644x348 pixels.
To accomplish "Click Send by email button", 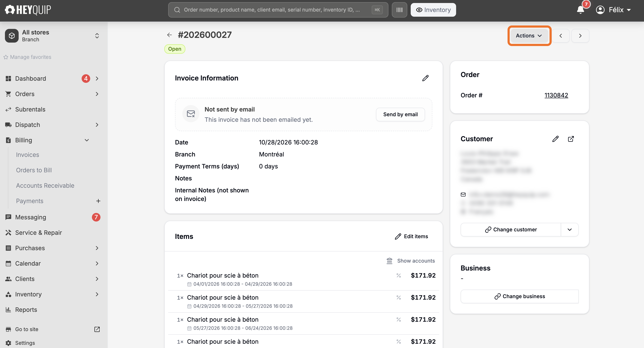I will tap(400, 115).
